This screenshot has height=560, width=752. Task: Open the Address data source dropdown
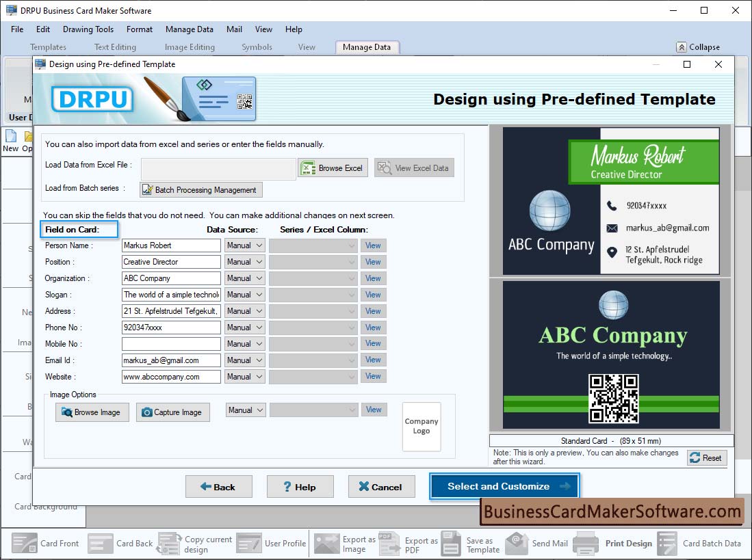pos(244,311)
